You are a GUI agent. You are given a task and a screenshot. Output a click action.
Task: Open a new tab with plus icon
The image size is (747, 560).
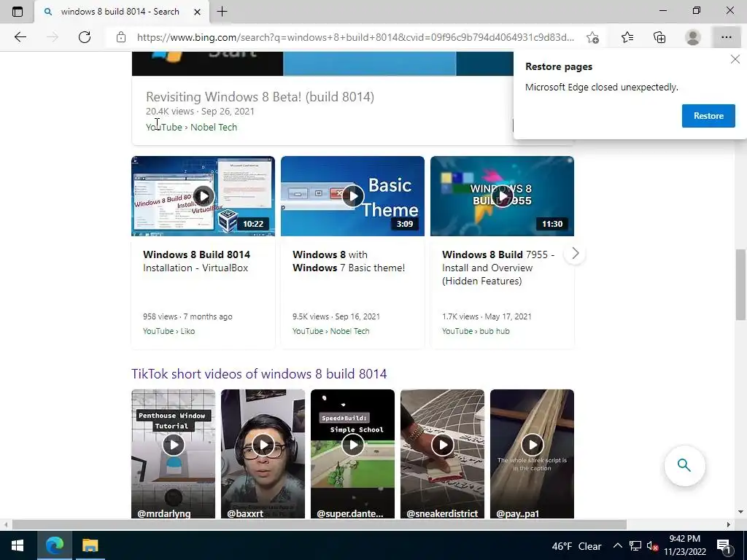(222, 12)
